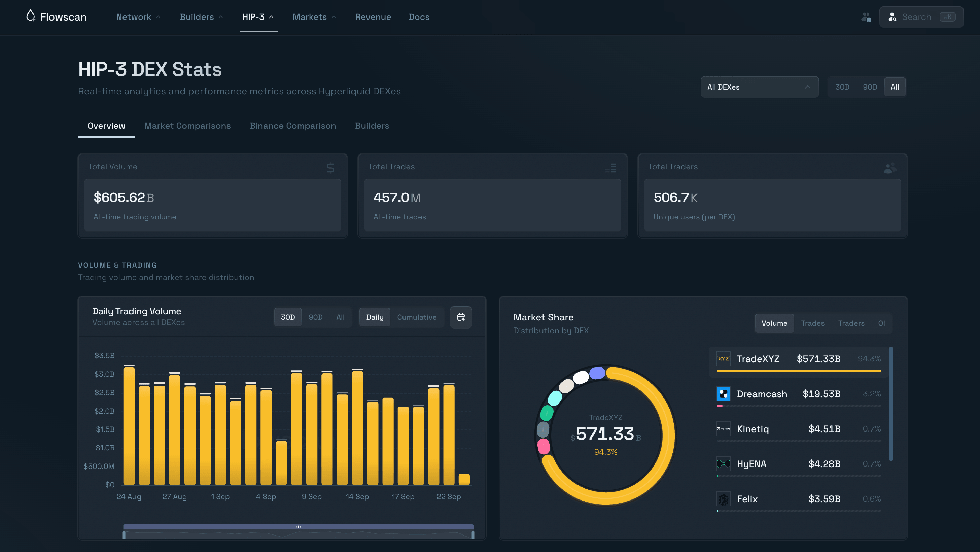Switch to Binance Comparison tab
This screenshot has height=552, width=980.
pos(292,126)
